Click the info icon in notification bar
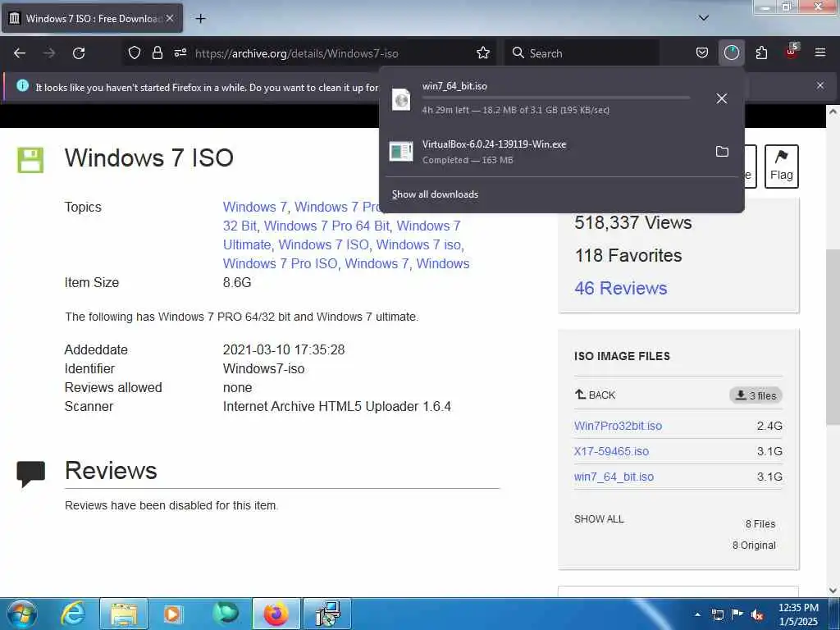Image resolution: width=840 pixels, height=630 pixels. pyautogui.click(x=22, y=85)
